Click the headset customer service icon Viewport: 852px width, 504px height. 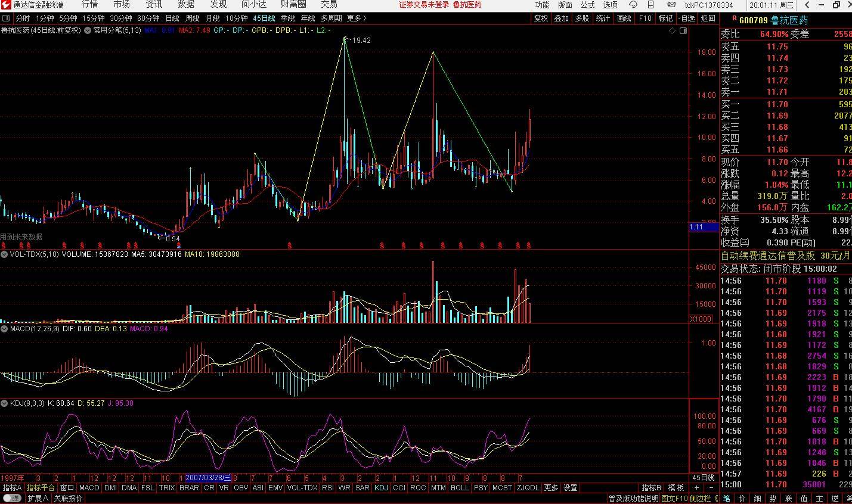[x=633, y=4]
